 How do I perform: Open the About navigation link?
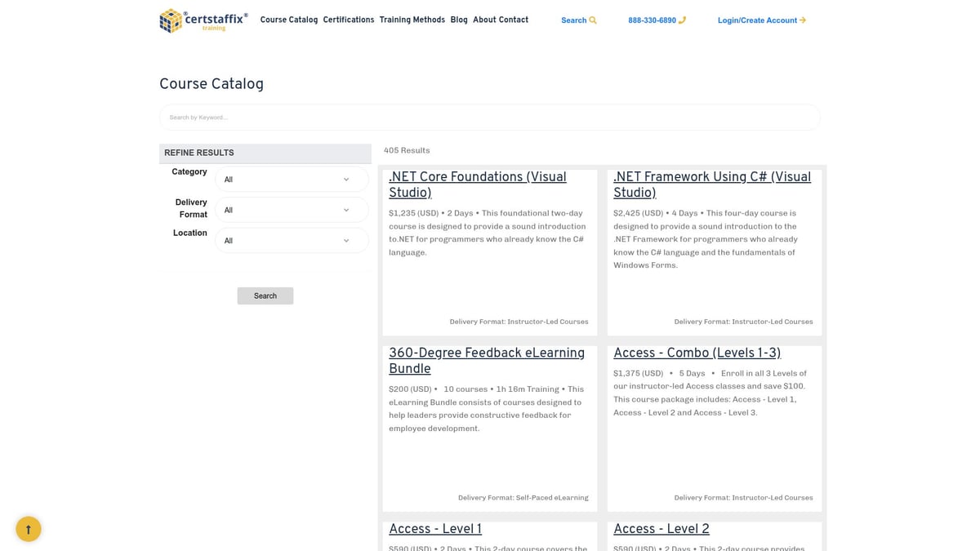(x=484, y=20)
